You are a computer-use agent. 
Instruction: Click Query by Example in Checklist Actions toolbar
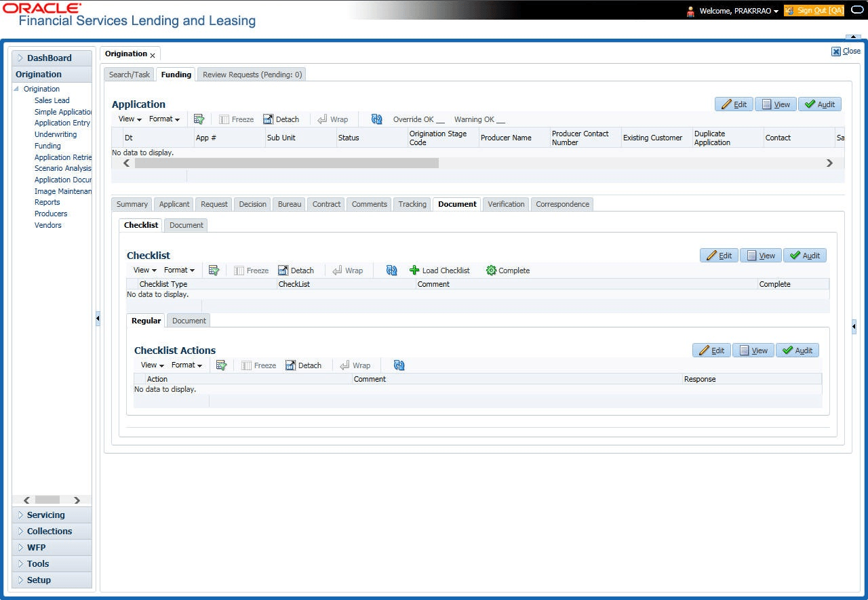[221, 365]
